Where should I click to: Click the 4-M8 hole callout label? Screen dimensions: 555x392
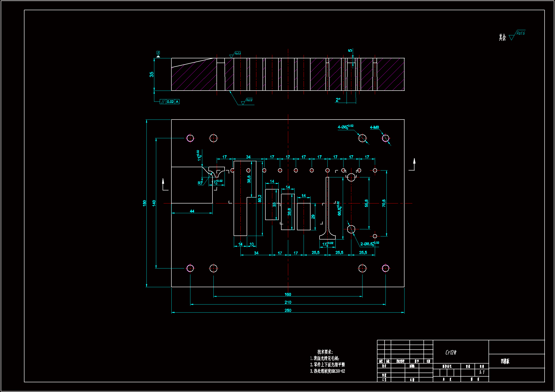pos(374,127)
